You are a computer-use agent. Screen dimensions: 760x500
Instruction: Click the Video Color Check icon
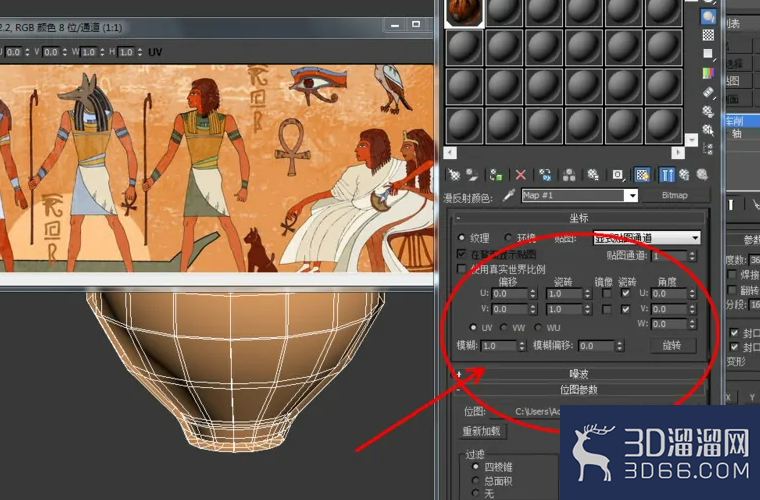click(x=708, y=73)
